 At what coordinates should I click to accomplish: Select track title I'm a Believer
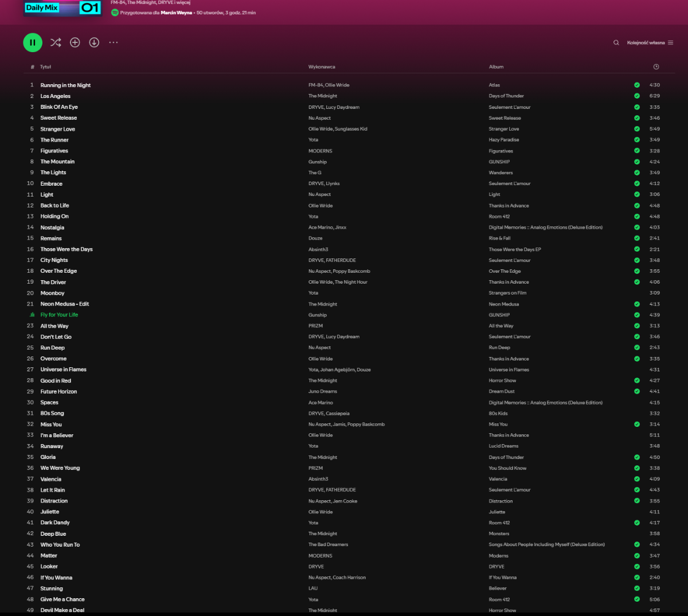coord(57,435)
